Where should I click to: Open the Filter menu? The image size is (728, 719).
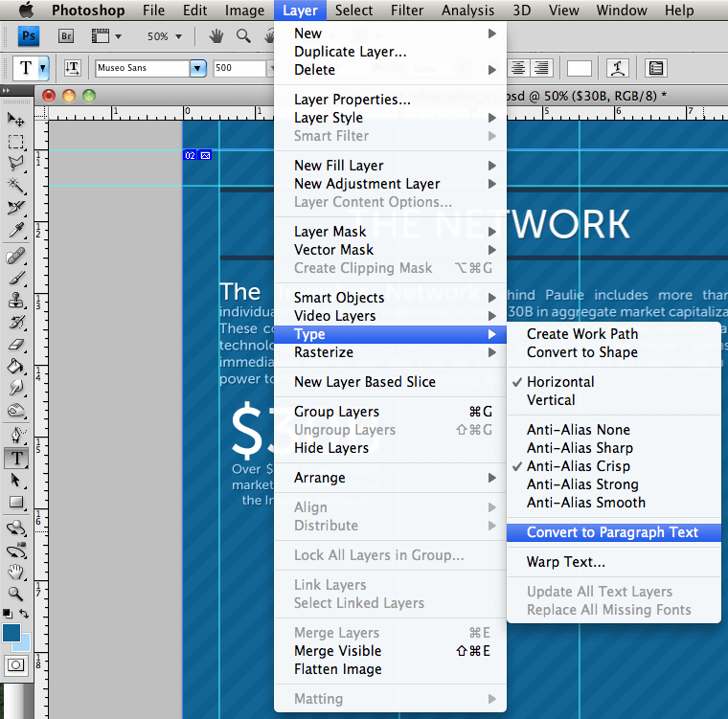tap(407, 11)
